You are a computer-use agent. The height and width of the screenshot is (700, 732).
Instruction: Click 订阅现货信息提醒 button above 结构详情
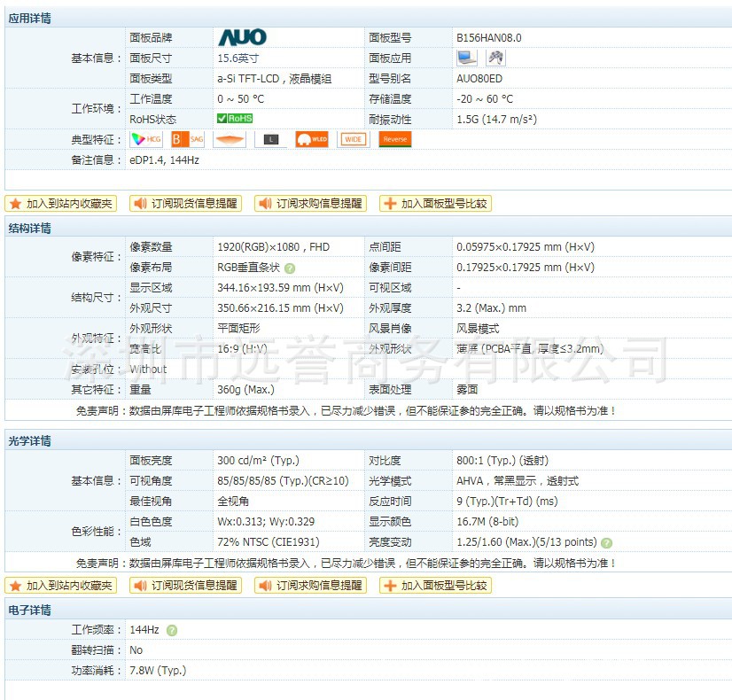click(186, 203)
